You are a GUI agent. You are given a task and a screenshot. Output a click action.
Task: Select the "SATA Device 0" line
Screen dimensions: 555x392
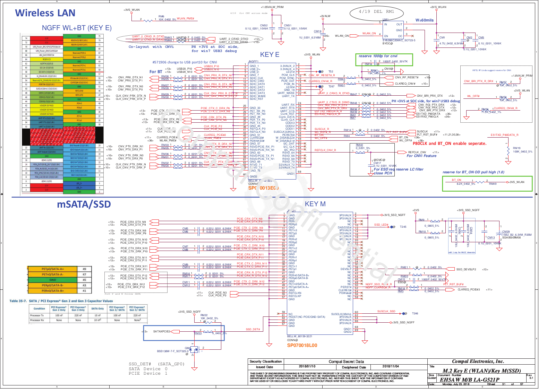[x=148, y=369]
